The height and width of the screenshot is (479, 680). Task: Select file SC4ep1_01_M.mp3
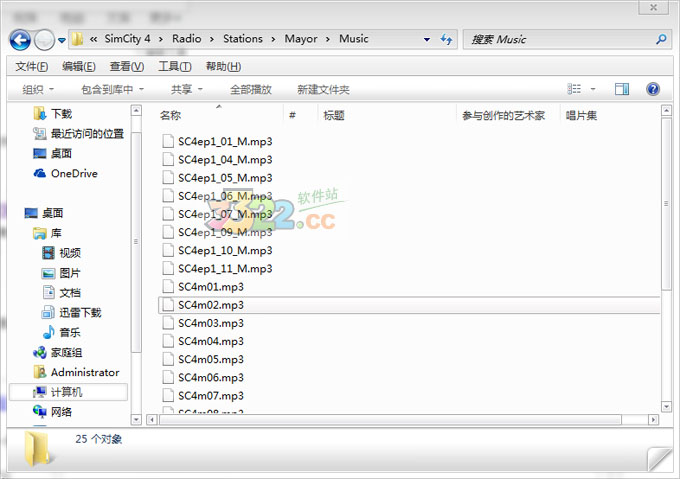(225, 142)
